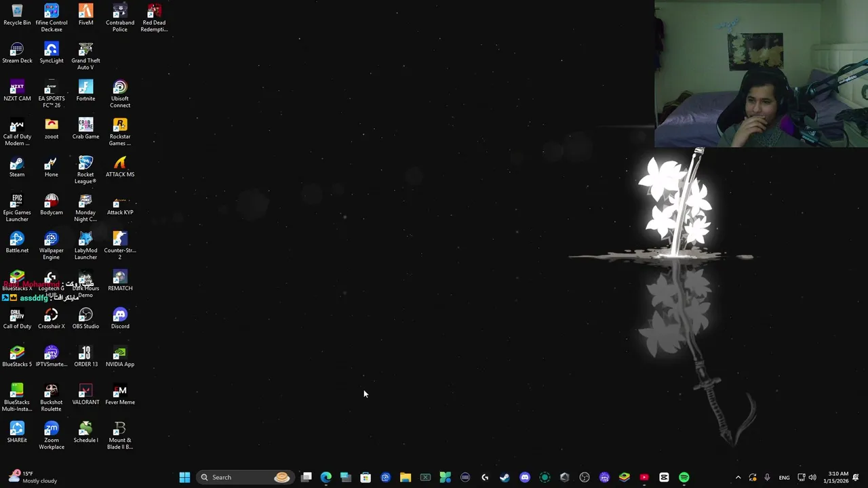Switch the ENG input language

click(x=784, y=477)
